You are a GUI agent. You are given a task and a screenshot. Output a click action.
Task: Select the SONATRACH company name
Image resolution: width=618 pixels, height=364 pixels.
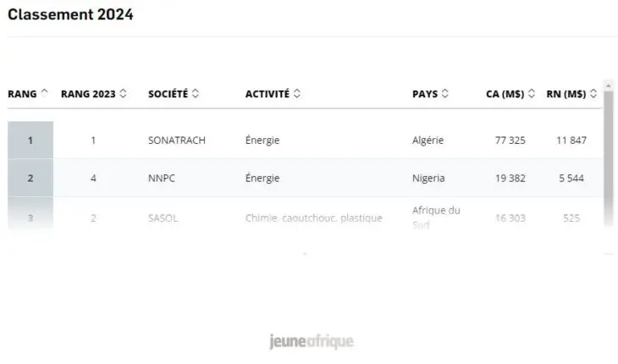(176, 141)
